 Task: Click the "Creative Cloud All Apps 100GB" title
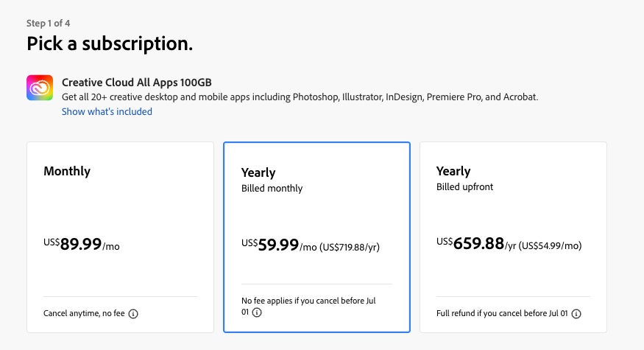137,83
